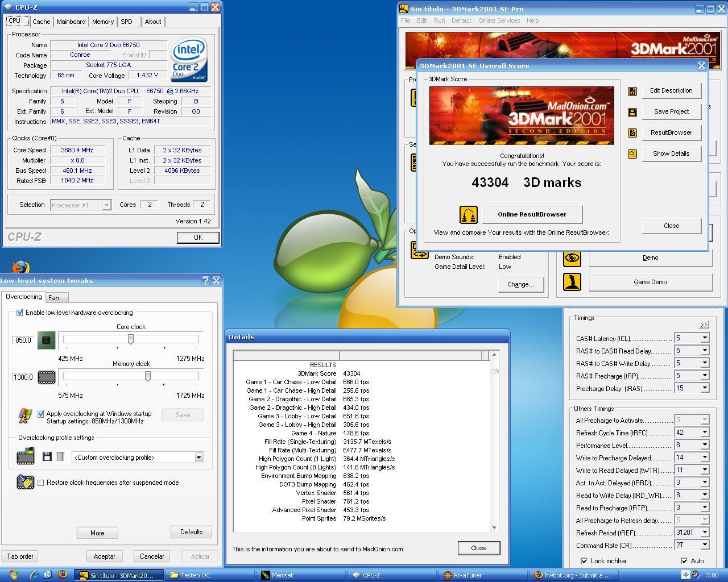Click More button in Low-level tweaks
728x582 pixels.
click(97, 533)
